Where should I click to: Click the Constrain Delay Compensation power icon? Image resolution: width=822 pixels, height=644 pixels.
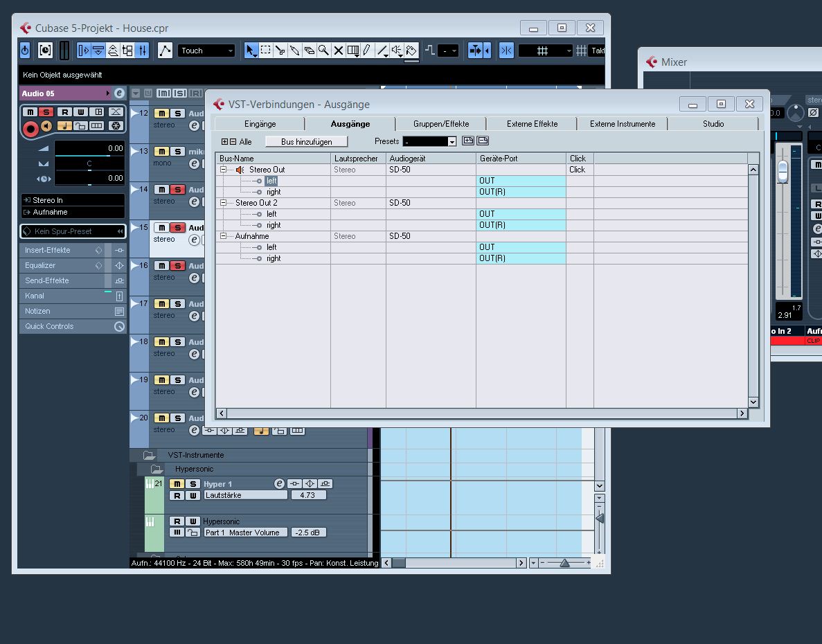pos(25,51)
